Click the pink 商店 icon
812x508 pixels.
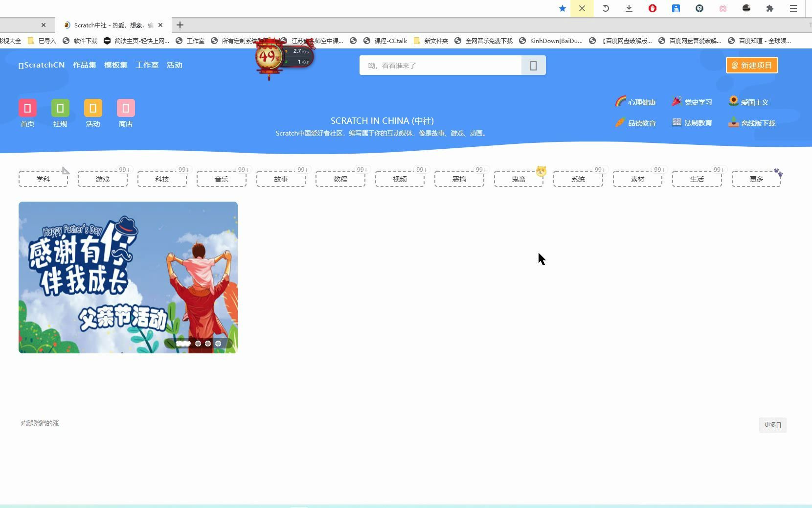pyautogui.click(x=126, y=108)
